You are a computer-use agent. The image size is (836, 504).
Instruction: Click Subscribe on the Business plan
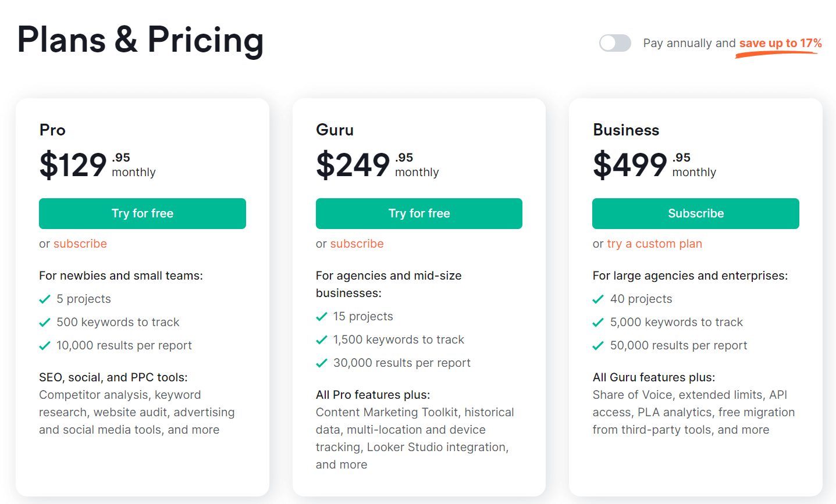(x=695, y=213)
